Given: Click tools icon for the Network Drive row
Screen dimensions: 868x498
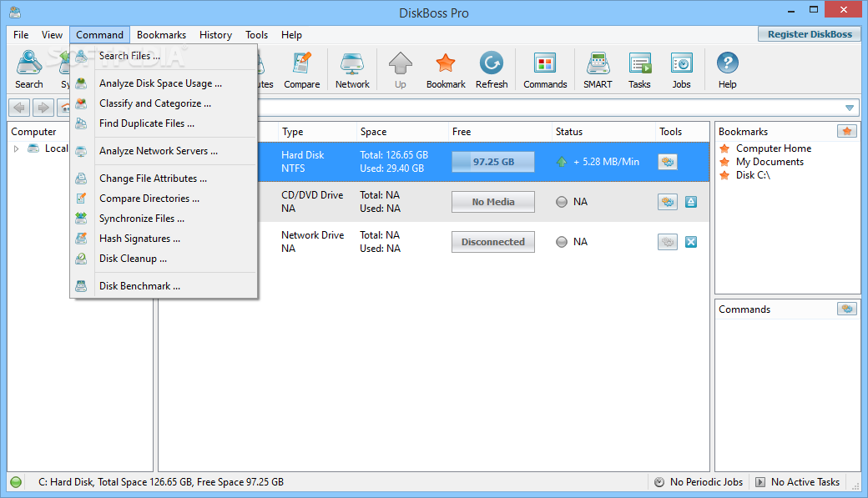Looking at the screenshot, I should click(x=668, y=242).
